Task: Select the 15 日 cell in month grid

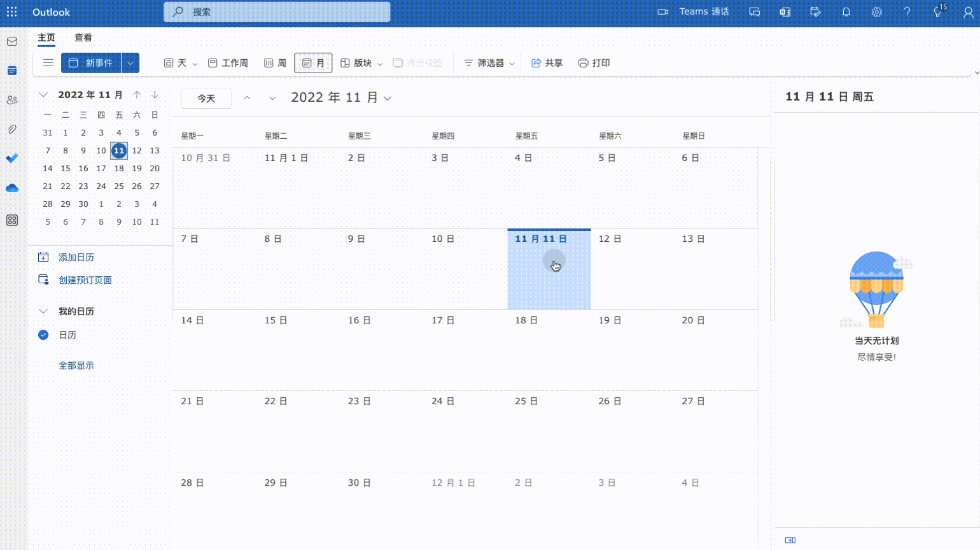Action: (298, 350)
